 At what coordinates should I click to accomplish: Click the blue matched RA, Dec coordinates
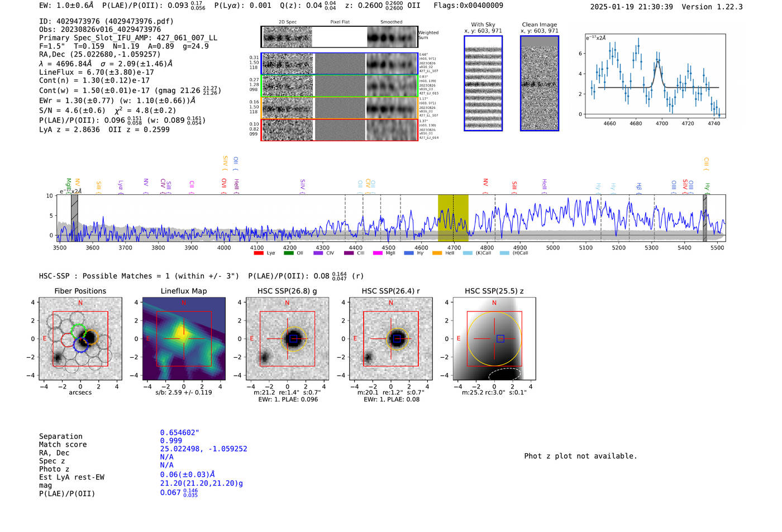(x=203, y=449)
